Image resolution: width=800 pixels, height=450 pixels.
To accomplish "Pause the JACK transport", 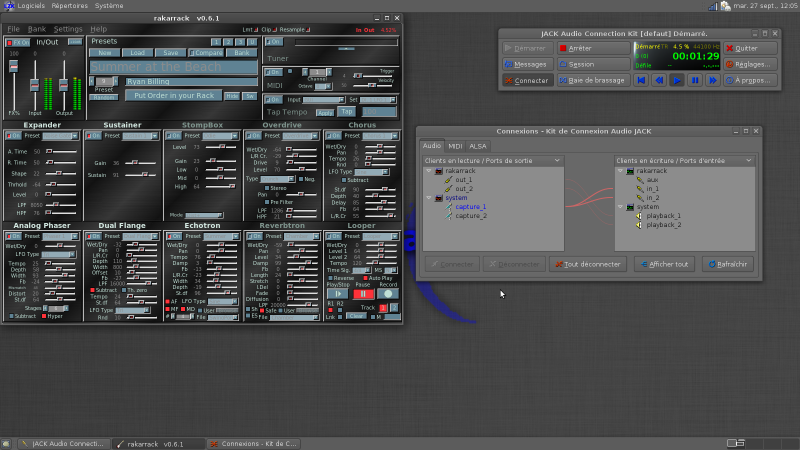I will tap(696, 80).
